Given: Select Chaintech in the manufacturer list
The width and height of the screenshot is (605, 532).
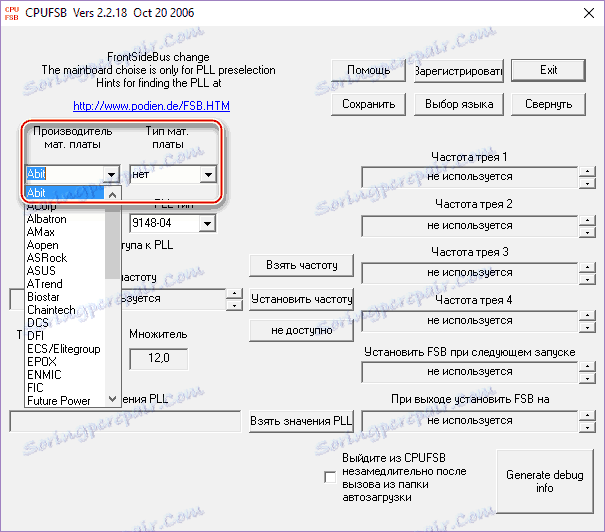Looking at the screenshot, I should click(x=65, y=310).
